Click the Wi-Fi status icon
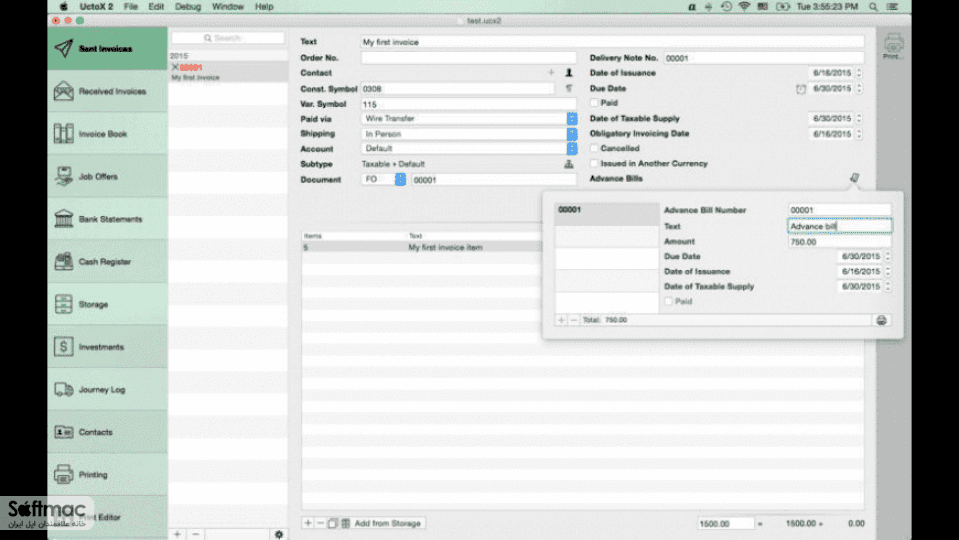 click(x=744, y=7)
